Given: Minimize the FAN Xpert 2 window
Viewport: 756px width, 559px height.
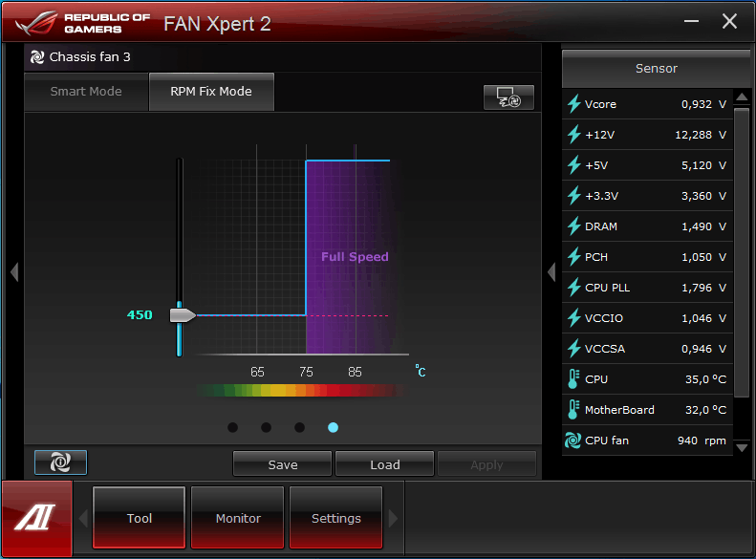Looking at the screenshot, I should 691,21.
